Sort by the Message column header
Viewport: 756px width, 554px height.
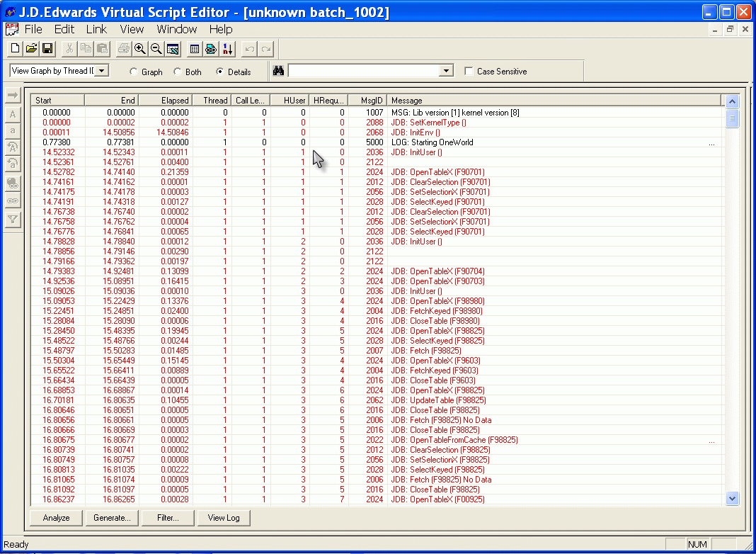pos(554,101)
